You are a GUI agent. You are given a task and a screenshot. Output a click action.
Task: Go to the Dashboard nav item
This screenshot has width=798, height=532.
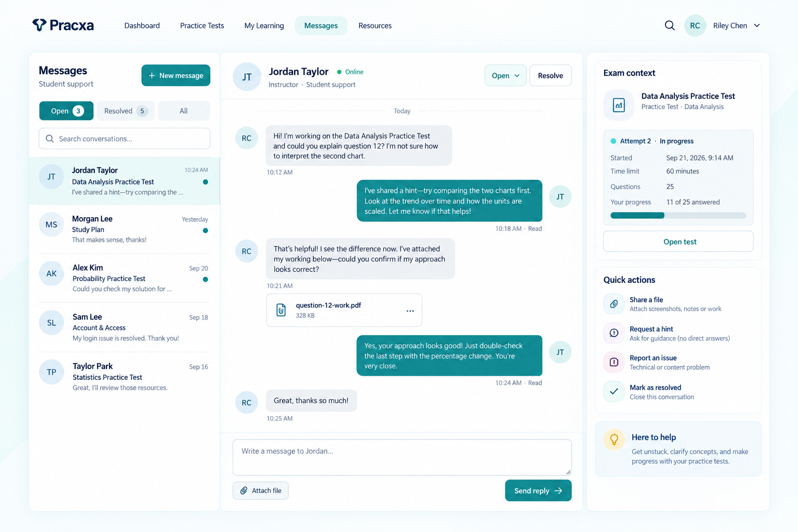pyautogui.click(x=142, y=25)
